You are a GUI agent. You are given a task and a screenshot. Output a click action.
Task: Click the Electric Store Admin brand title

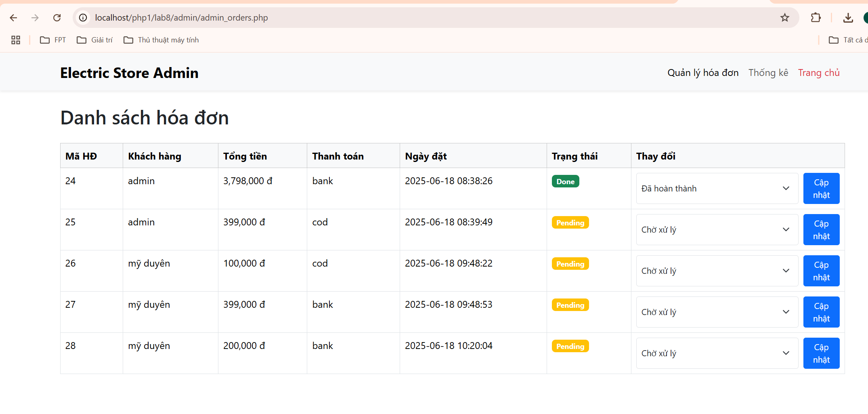129,73
